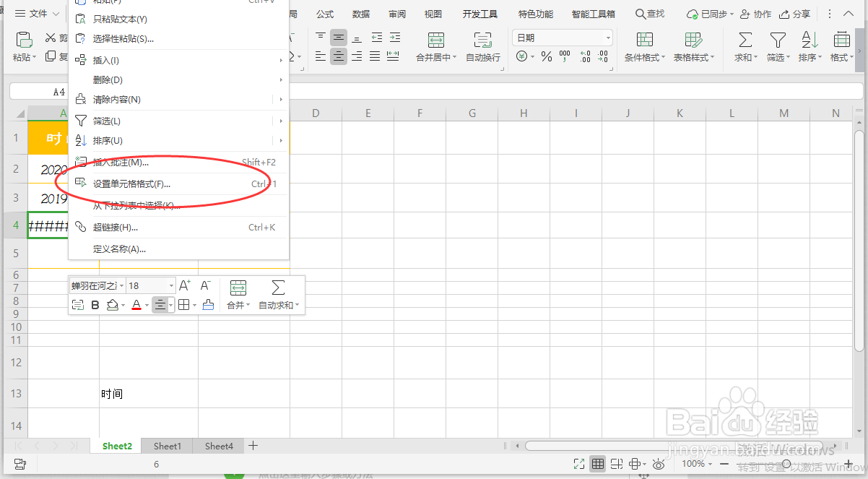Click the Filter (筛选) funnel ribbon icon
This screenshot has width=868, height=479.
[x=777, y=40]
